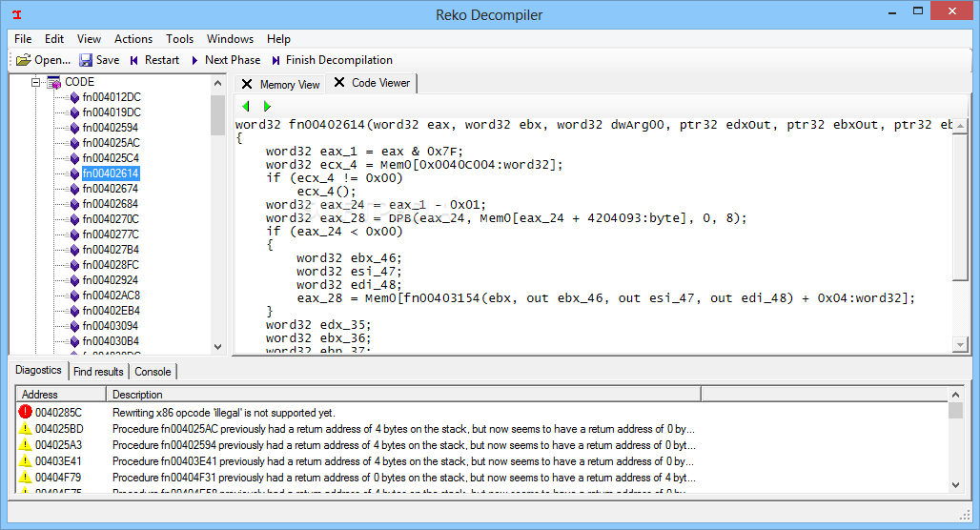The height and width of the screenshot is (530, 980).
Task: Open the Windows menu
Action: pos(230,39)
